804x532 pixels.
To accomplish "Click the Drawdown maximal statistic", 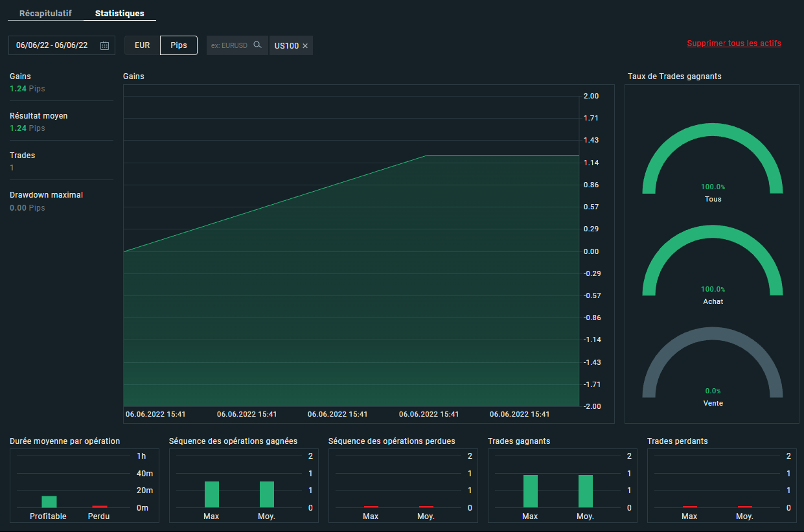I will [x=46, y=201].
